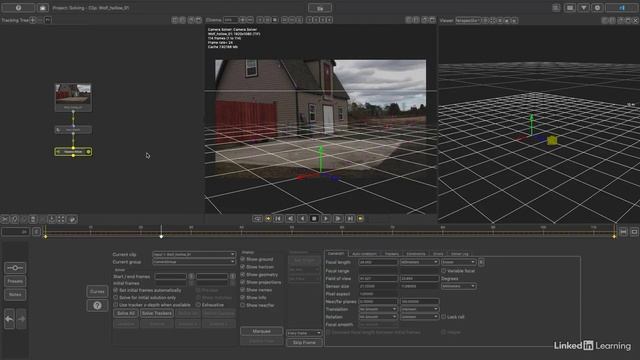Screen dimensions: 640x360
Task: Click the link icon in the node toolbar
Action: point(72,220)
